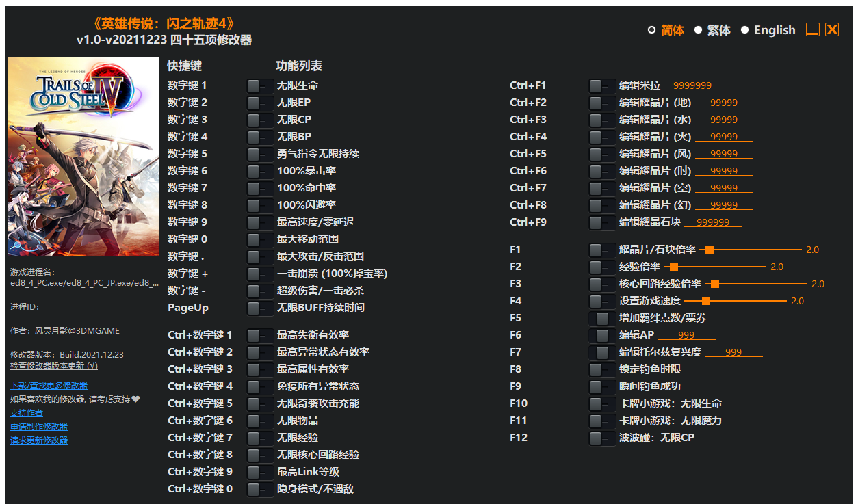
Task: Enable 无限物品 switch
Action: coord(260,421)
